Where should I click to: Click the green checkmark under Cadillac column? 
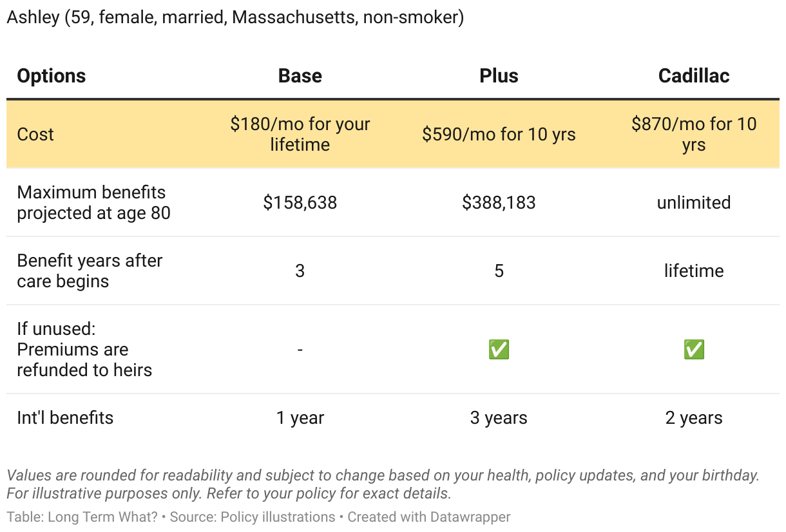point(694,350)
